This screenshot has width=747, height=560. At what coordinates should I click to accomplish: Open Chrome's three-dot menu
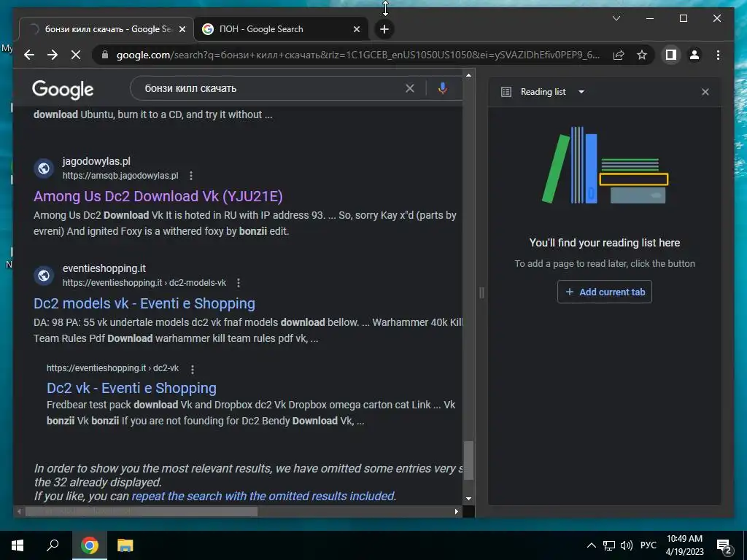coord(718,55)
